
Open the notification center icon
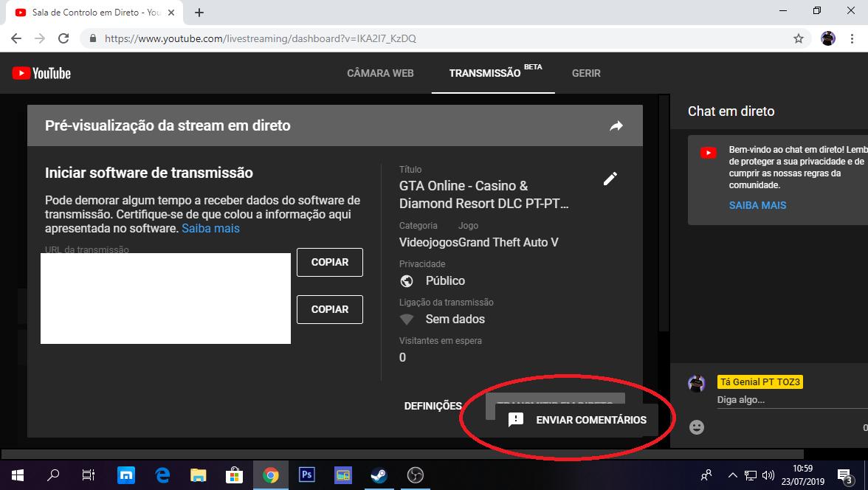pyautogui.click(x=844, y=475)
